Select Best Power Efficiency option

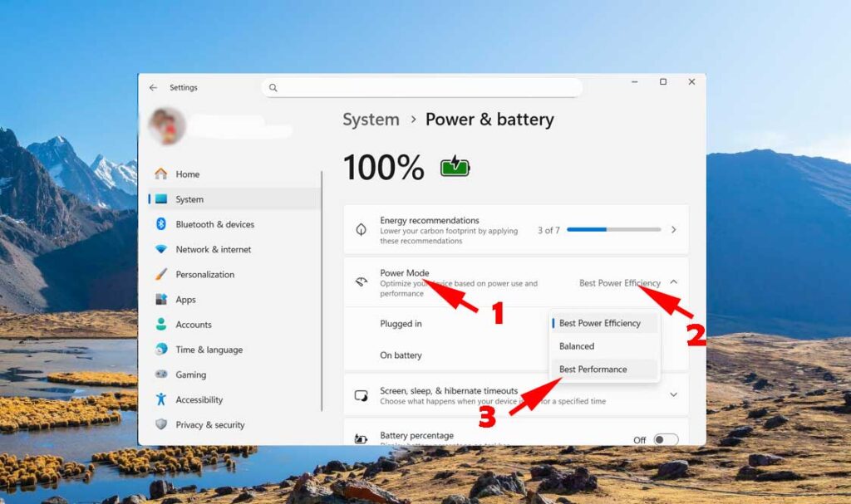coord(600,323)
